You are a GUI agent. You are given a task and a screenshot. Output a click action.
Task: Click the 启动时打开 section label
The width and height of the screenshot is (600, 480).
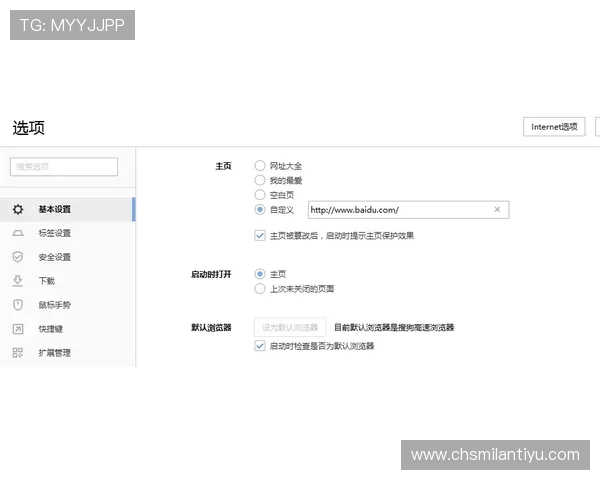click(211, 274)
